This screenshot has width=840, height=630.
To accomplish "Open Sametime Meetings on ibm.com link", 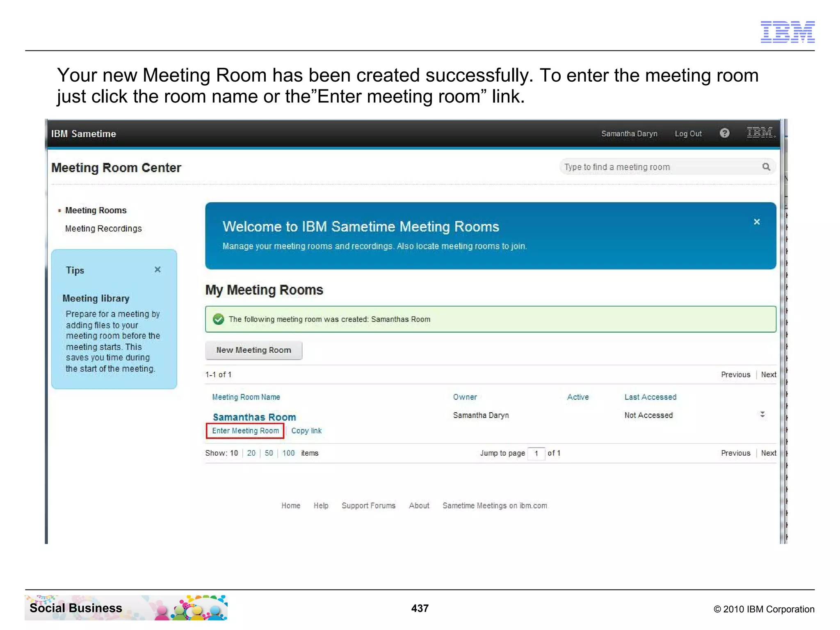I will (x=495, y=506).
